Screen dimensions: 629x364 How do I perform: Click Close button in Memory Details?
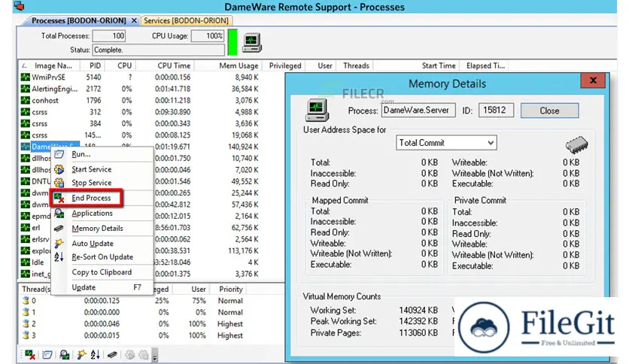549,111
